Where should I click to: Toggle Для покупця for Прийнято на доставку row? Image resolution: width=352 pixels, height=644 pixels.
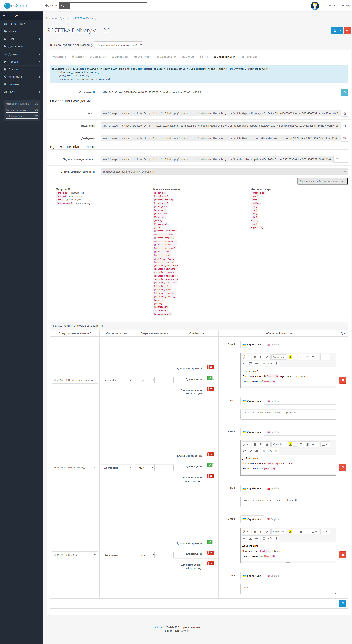[x=210, y=378]
